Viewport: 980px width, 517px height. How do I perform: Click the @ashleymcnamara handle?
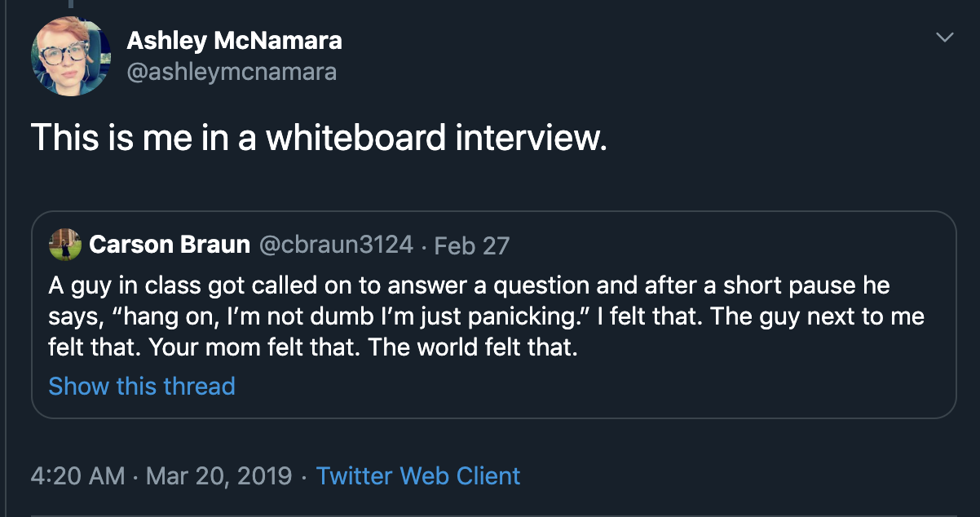[x=232, y=72]
